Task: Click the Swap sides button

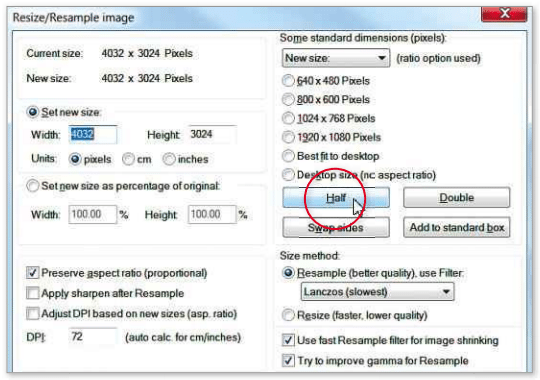Action: tap(336, 227)
